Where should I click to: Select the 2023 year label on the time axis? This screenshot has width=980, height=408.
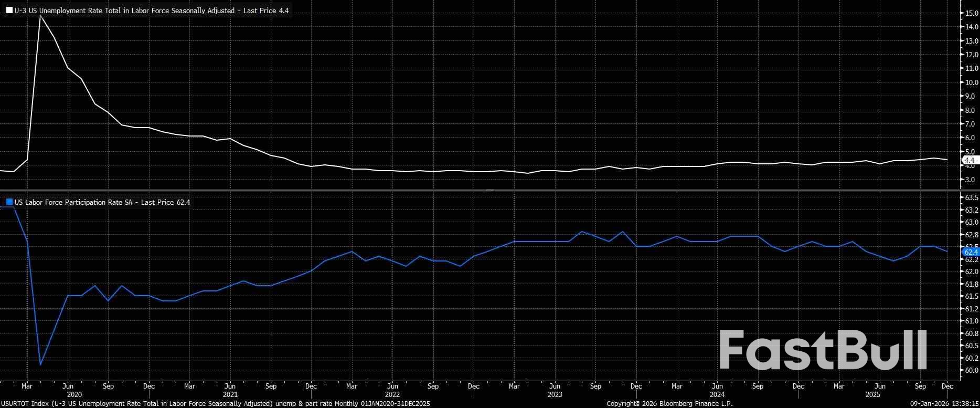[555, 394]
